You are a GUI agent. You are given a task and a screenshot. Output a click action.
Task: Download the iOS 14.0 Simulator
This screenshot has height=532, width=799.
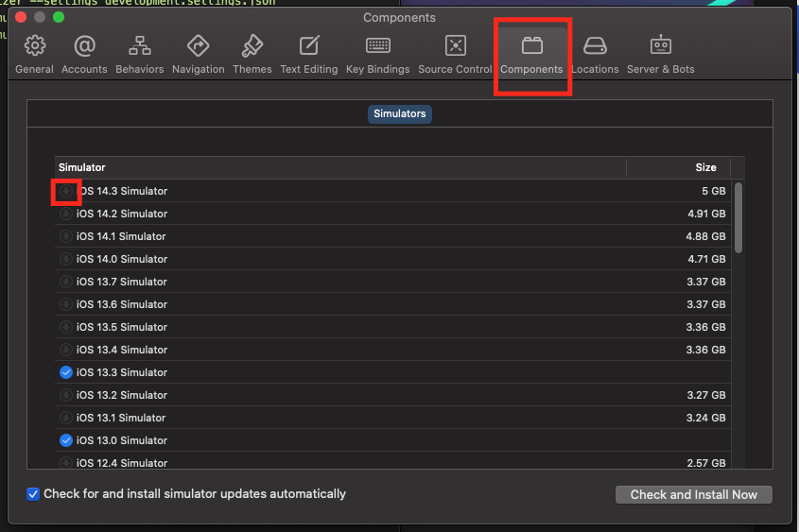click(x=66, y=259)
